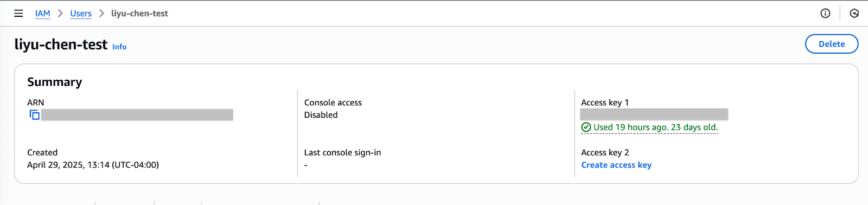
Task: Open Info link beside user name
Action: pyautogui.click(x=119, y=47)
